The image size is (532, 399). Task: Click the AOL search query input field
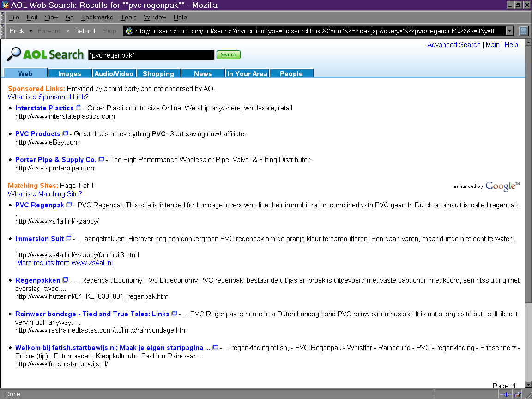click(151, 55)
